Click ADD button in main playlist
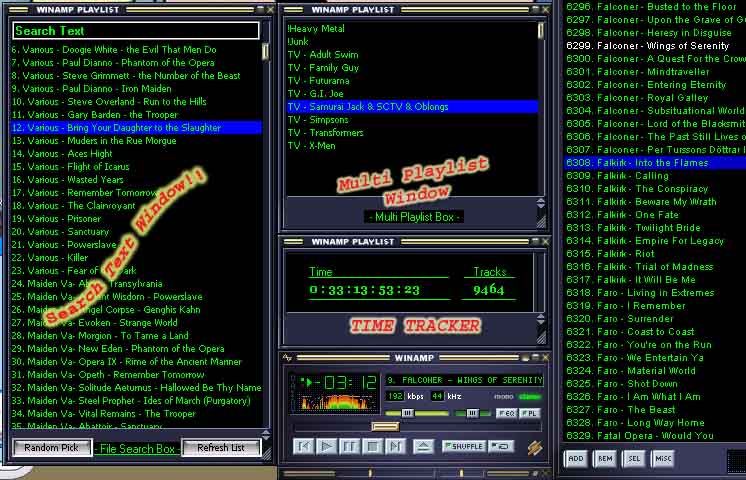Image resolution: width=746 pixels, height=480 pixels. coord(576,459)
